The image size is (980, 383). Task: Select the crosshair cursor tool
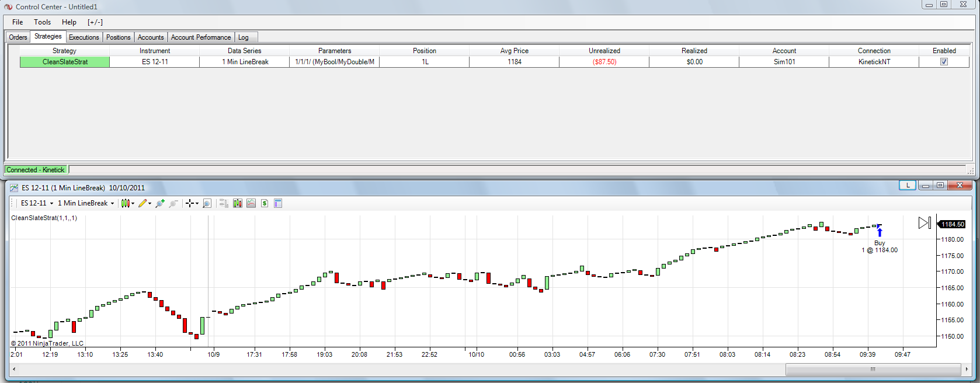coord(190,203)
